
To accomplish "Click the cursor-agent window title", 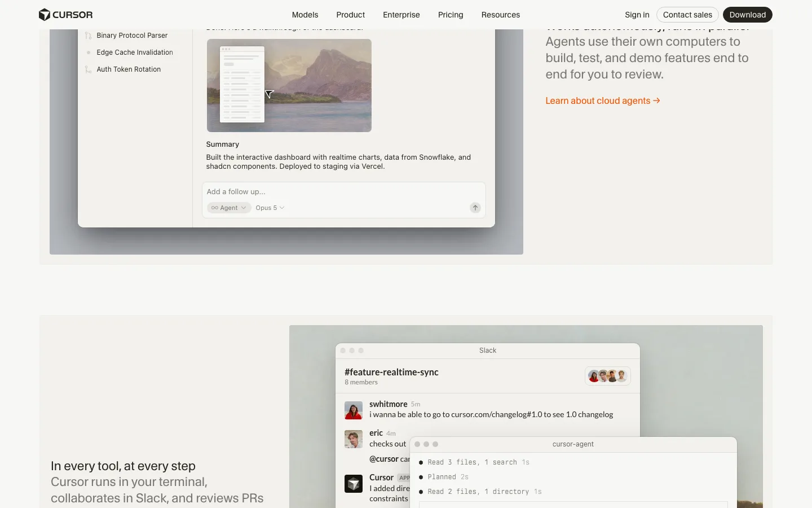I will click(x=573, y=444).
